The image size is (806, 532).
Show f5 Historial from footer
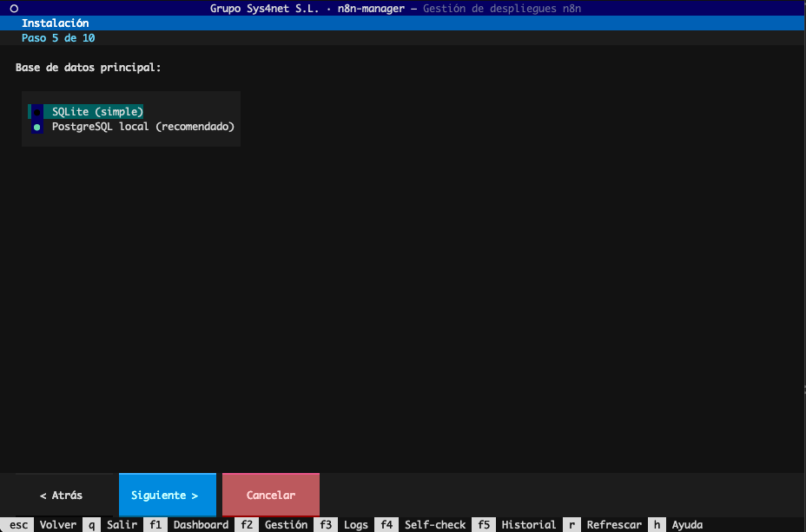click(x=517, y=525)
